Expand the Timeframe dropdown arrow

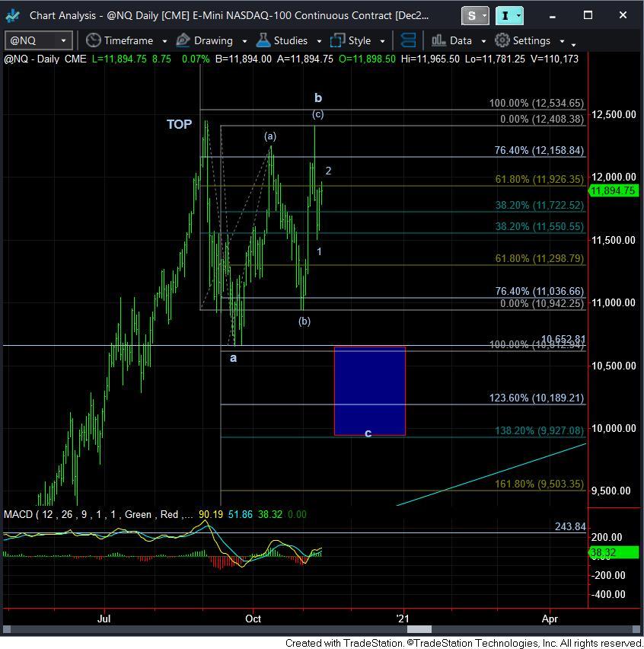point(164,41)
